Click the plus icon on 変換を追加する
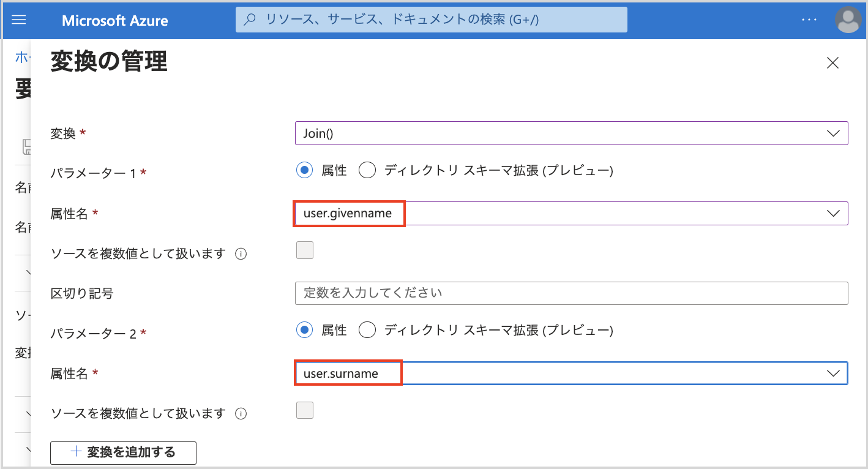Screen dimensions: 868x469 coord(75,452)
